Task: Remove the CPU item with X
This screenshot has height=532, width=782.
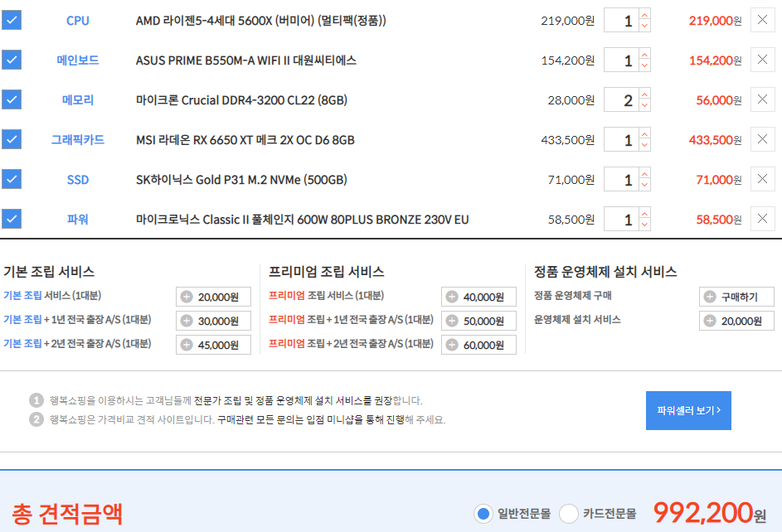Action: tap(763, 20)
